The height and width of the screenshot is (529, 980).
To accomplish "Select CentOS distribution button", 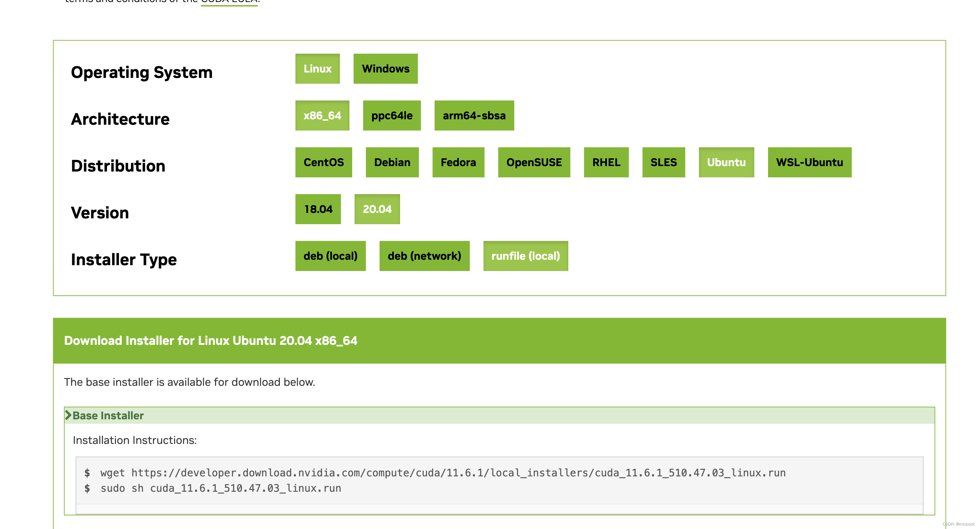I will tap(325, 162).
